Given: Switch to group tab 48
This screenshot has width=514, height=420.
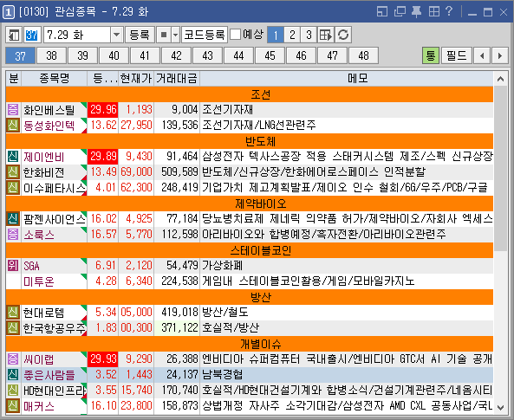Looking at the screenshot, I should 363,55.
